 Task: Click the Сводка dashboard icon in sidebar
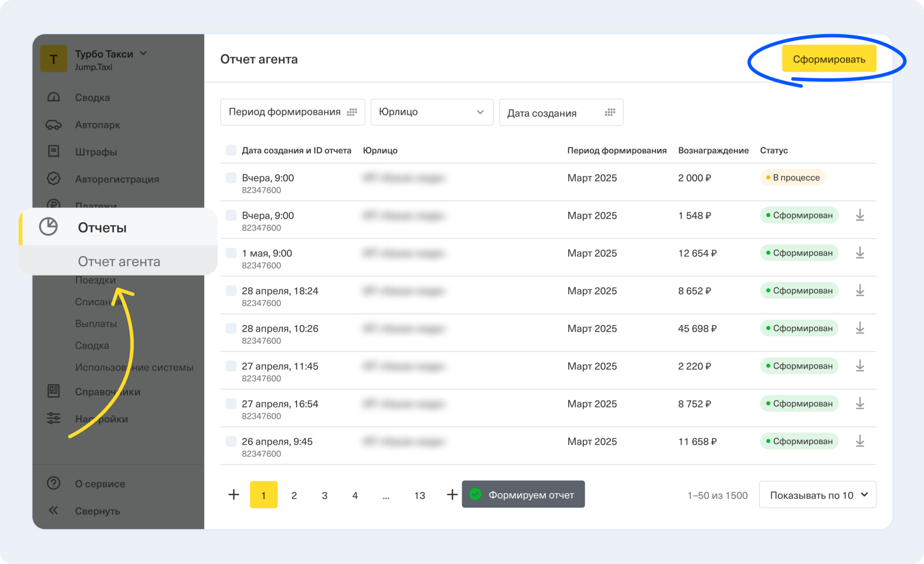(53, 97)
